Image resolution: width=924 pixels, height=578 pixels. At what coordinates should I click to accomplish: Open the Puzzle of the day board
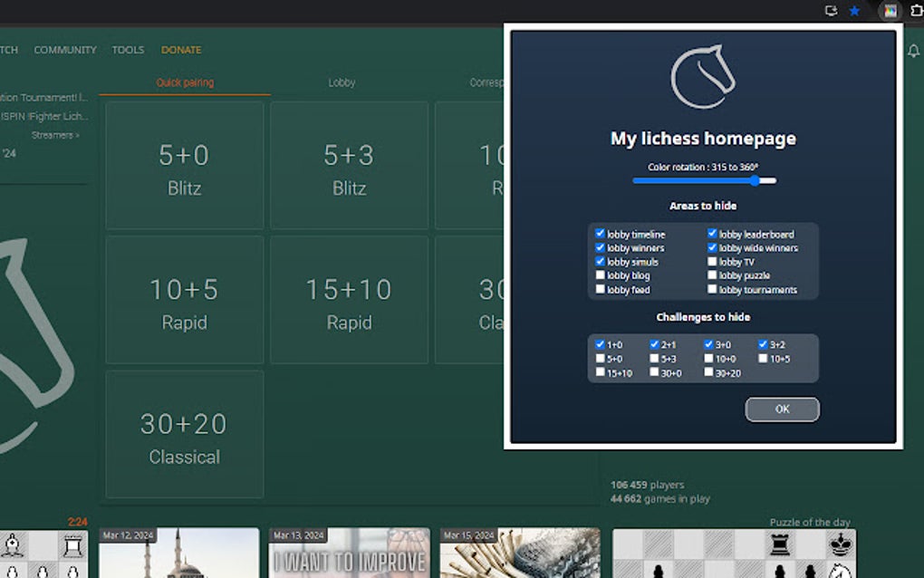pyautogui.click(x=735, y=554)
